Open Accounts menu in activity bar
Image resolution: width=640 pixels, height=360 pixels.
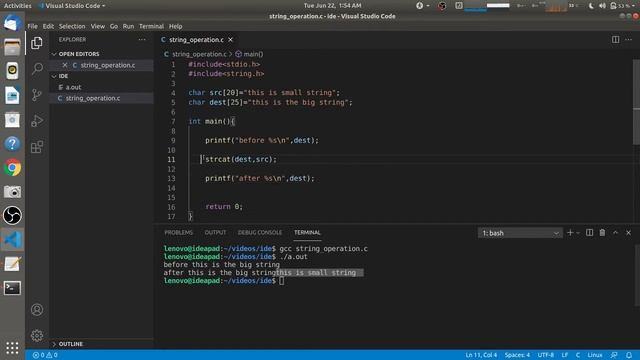pyautogui.click(x=37, y=310)
